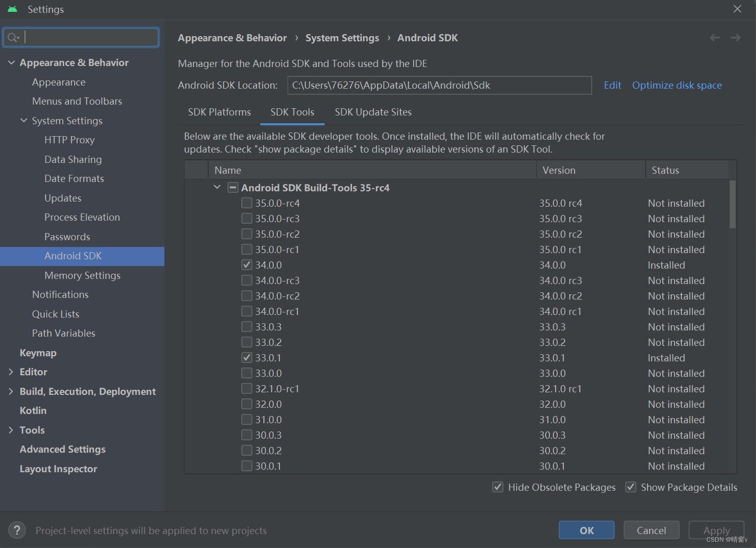Disable Show Package Details
This screenshot has width=756, height=548.
pos(631,487)
